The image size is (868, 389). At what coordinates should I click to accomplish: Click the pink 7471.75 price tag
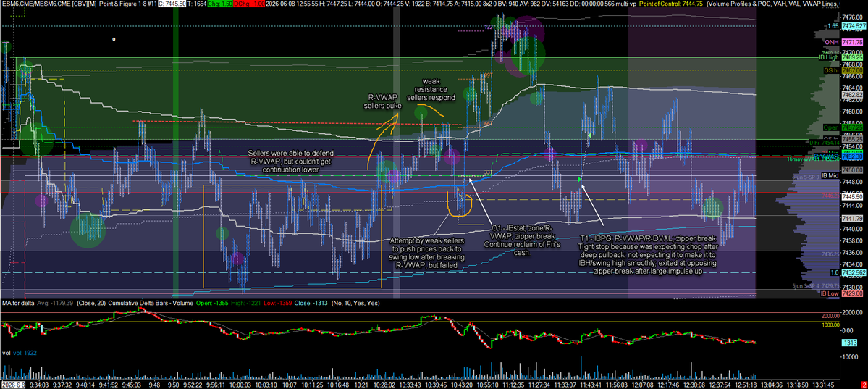coord(853,42)
